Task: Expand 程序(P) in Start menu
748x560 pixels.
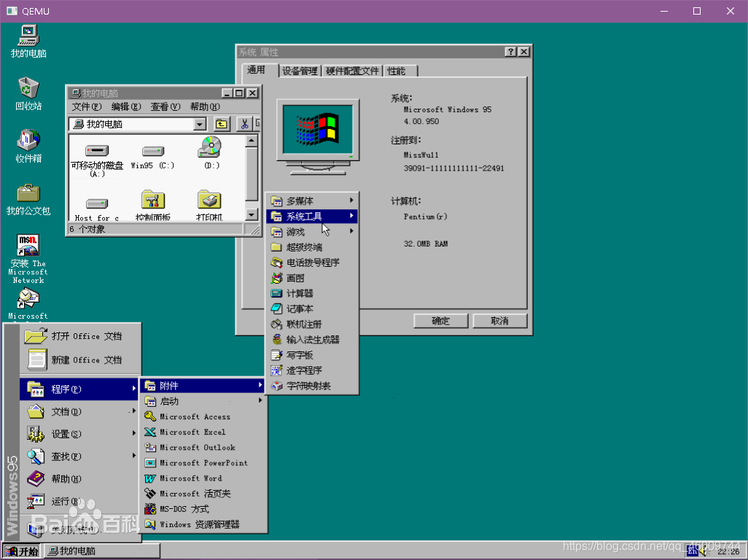Action: pos(80,389)
